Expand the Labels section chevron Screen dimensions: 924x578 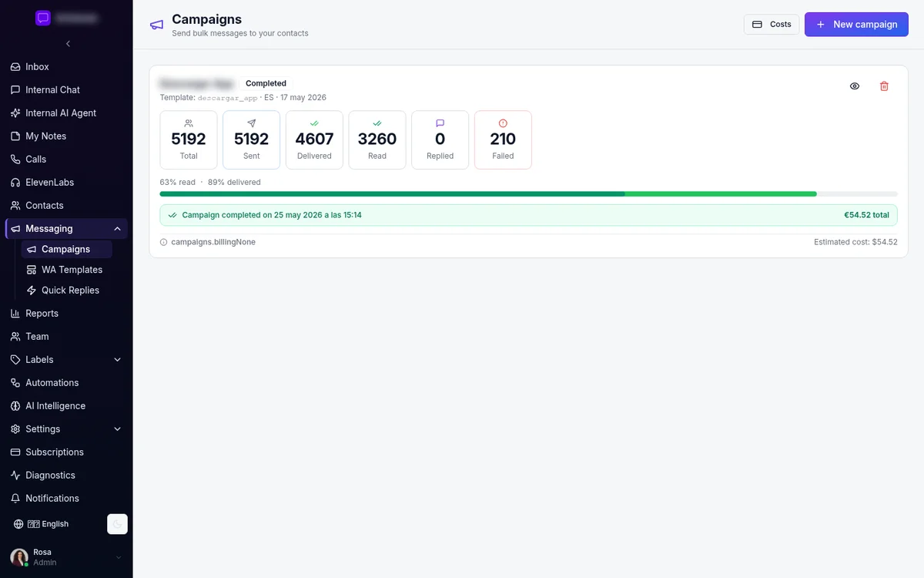click(x=117, y=360)
